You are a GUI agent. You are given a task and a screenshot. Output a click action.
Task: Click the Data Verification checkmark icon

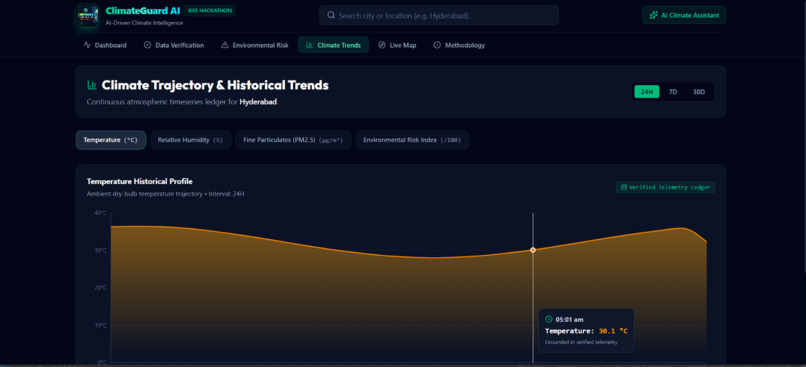(x=148, y=45)
